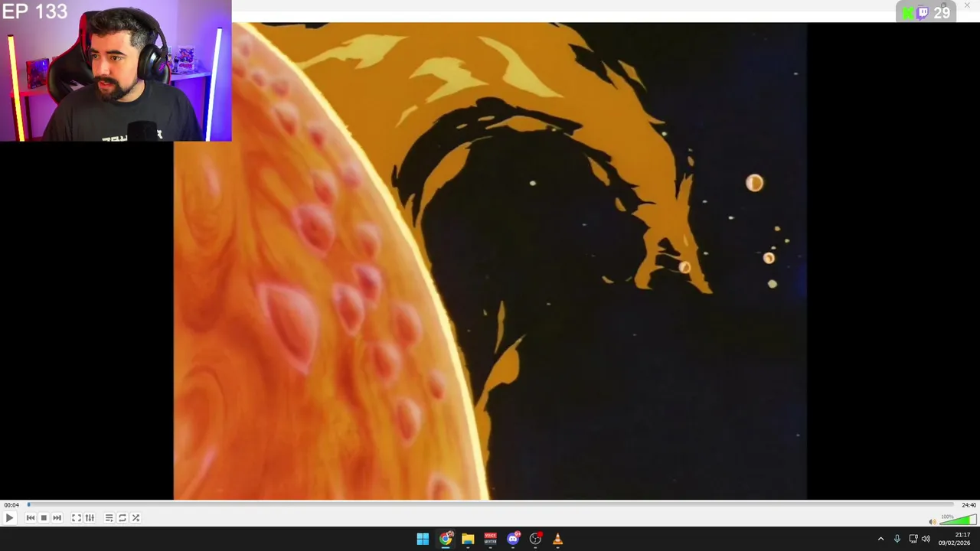Click the viewer count 29

point(942,12)
